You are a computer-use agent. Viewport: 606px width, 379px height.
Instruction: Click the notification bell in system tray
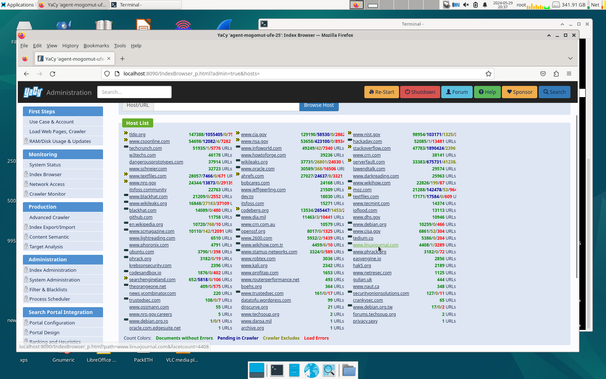point(485,5)
